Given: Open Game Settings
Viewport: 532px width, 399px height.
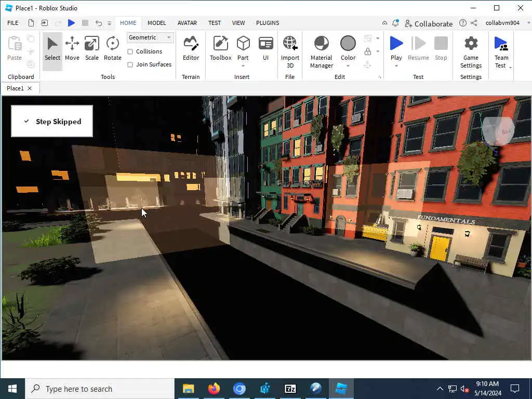Looking at the screenshot, I should 471,51.
